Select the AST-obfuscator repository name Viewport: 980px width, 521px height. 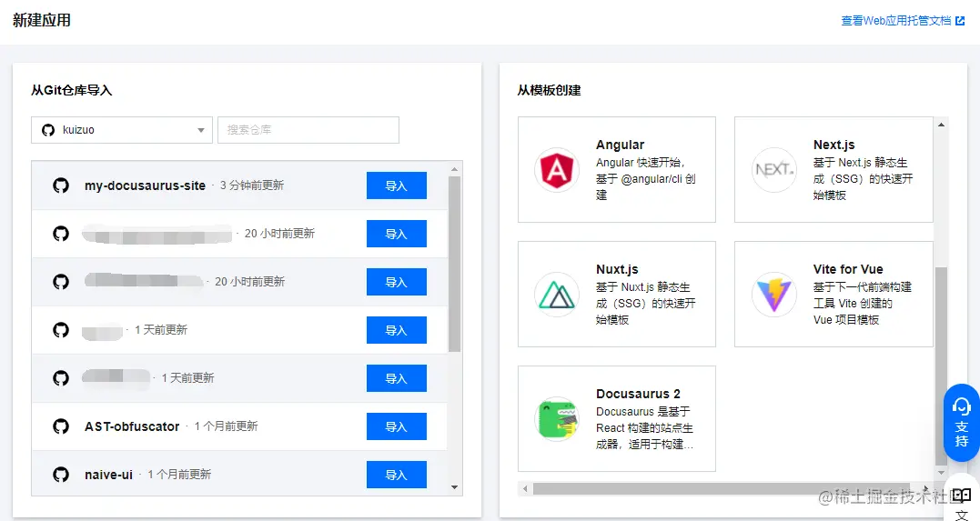pos(132,426)
